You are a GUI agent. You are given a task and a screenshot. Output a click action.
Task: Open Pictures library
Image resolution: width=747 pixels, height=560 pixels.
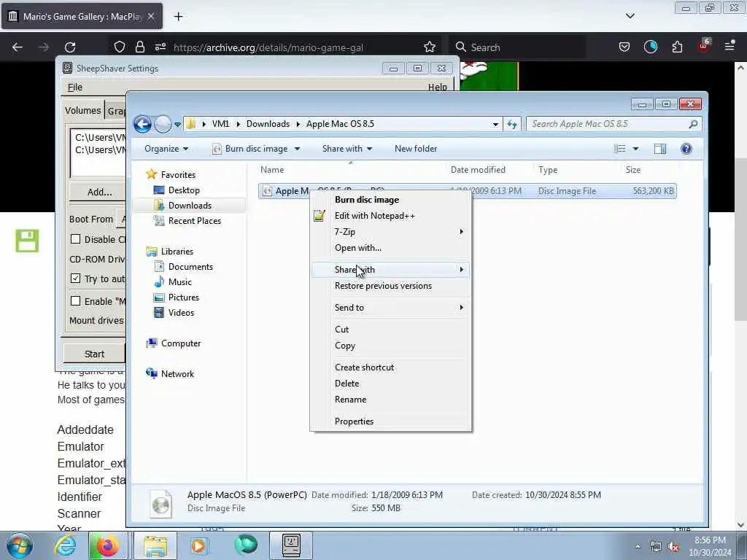(183, 297)
